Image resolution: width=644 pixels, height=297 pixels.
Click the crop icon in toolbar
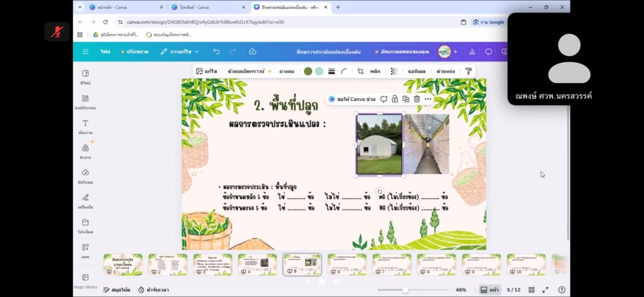tap(360, 71)
